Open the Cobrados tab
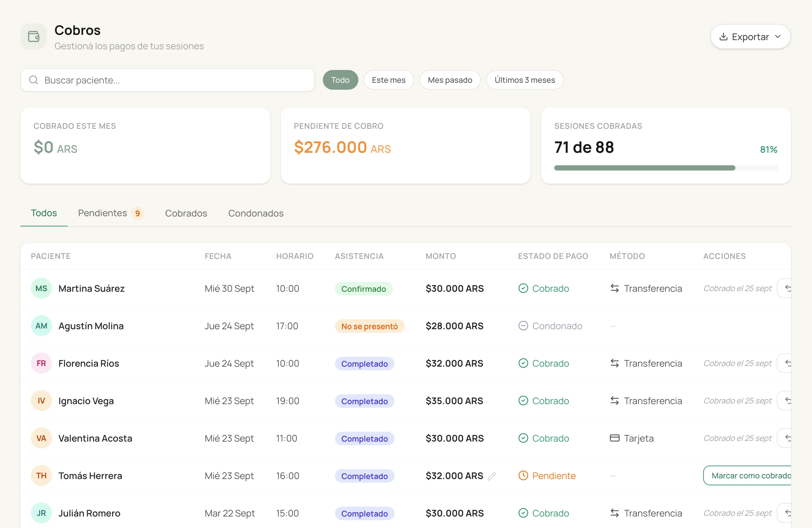 186,213
